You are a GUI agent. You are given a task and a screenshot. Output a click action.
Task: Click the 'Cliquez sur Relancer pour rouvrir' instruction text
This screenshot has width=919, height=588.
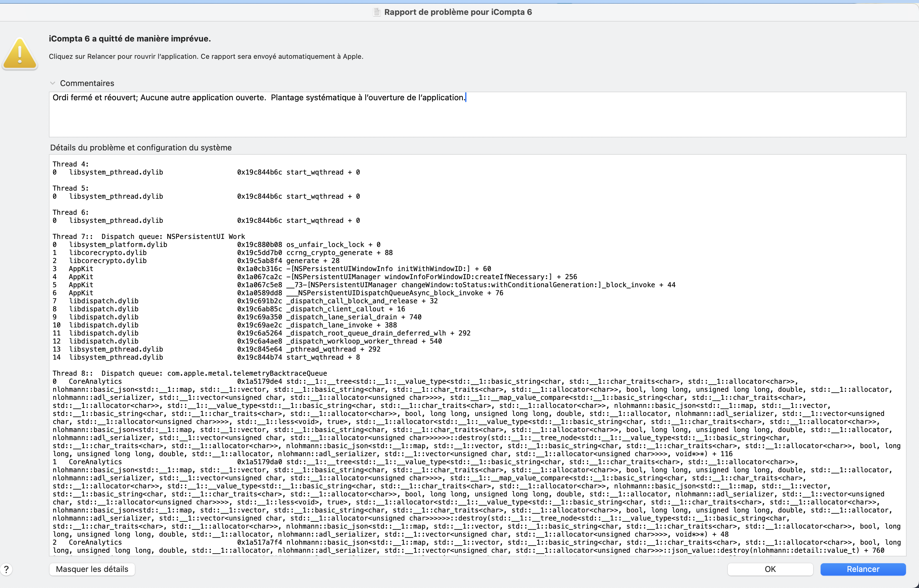206,57
